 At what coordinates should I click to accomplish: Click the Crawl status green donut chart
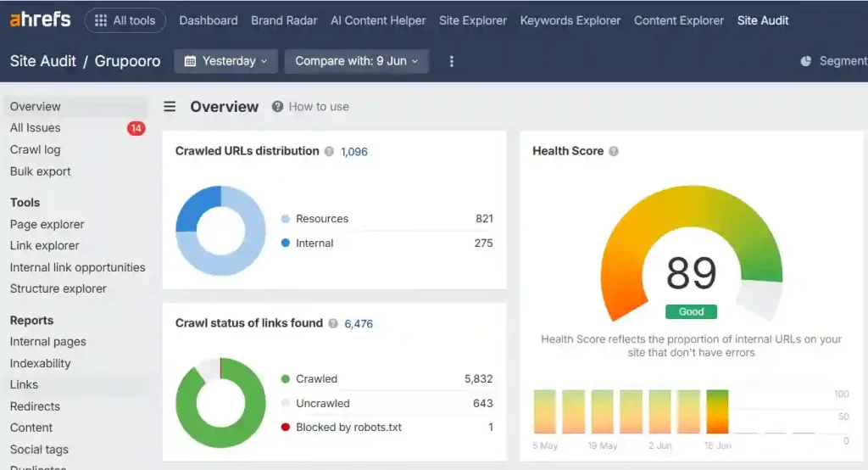click(221, 403)
